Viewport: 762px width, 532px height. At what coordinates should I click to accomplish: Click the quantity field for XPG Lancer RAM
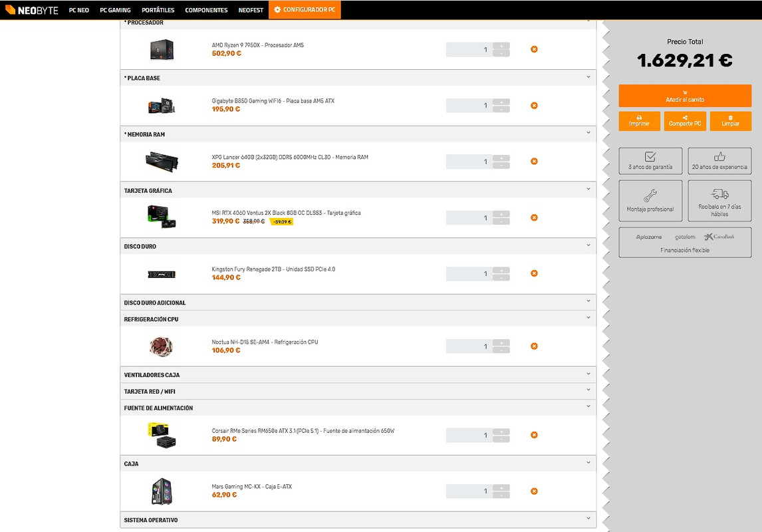pos(469,162)
